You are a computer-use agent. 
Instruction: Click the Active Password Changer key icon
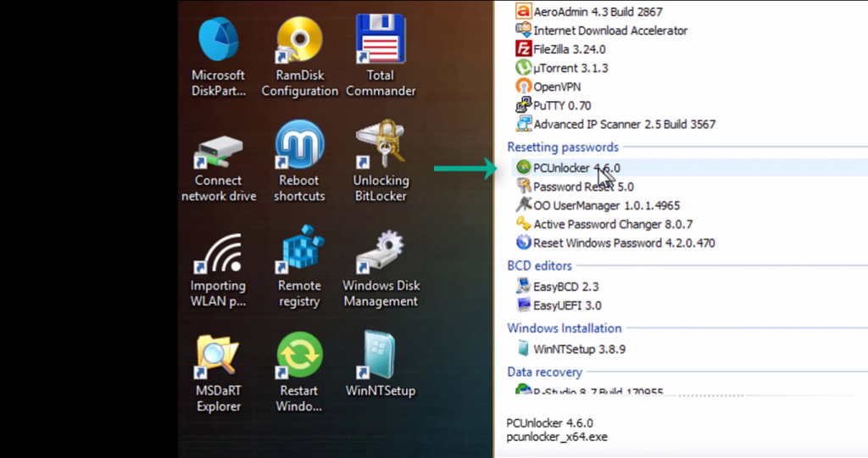523,224
